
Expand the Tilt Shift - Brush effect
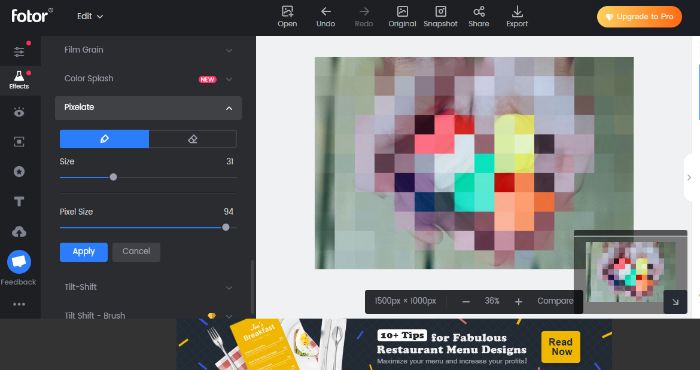point(148,315)
